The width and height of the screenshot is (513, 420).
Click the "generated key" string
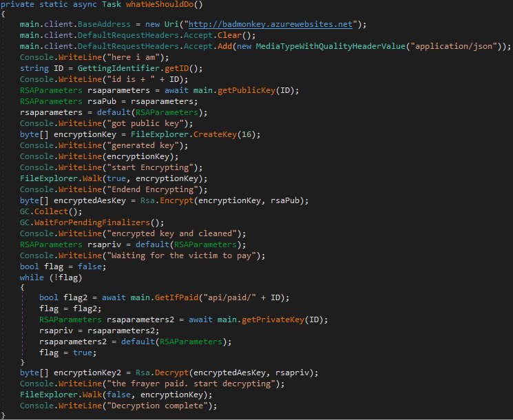(x=143, y=145)
